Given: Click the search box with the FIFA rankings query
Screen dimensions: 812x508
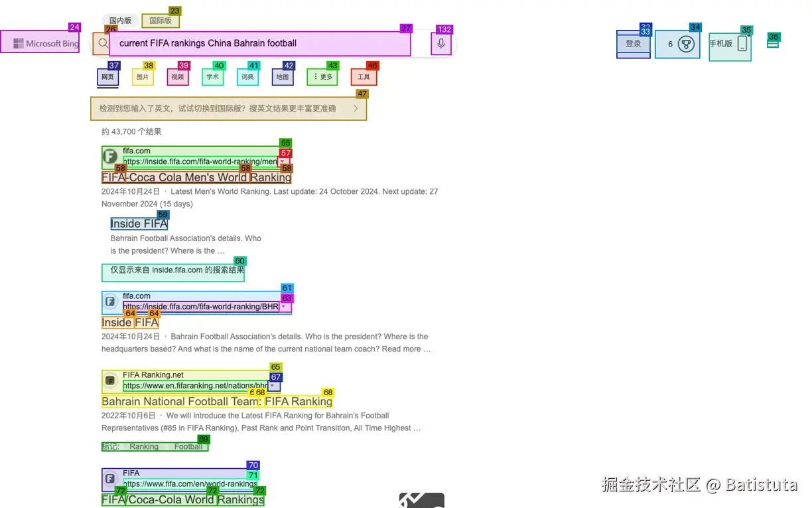Looking at the screenshot, I should pos(260,44).
